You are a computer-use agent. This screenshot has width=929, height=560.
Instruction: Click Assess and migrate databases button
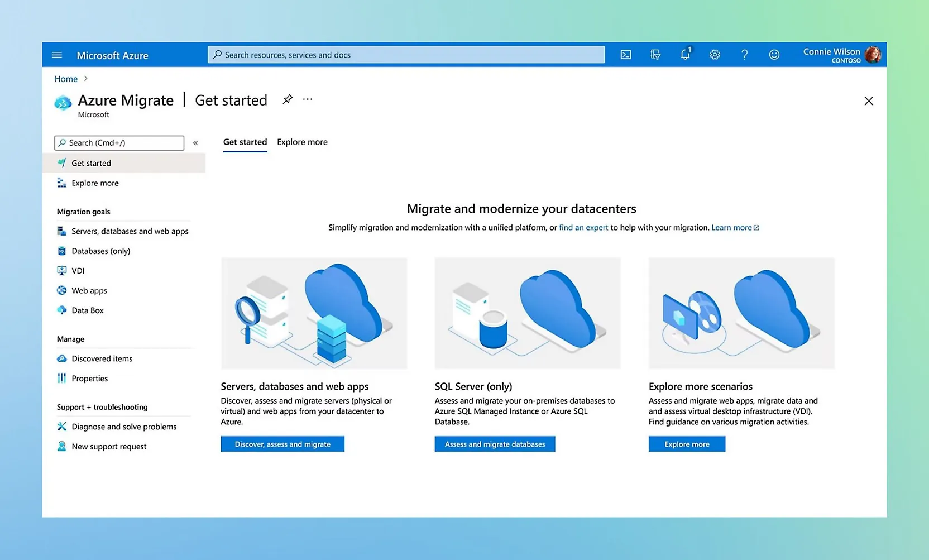pyautogui.click(x=495, y=444)
